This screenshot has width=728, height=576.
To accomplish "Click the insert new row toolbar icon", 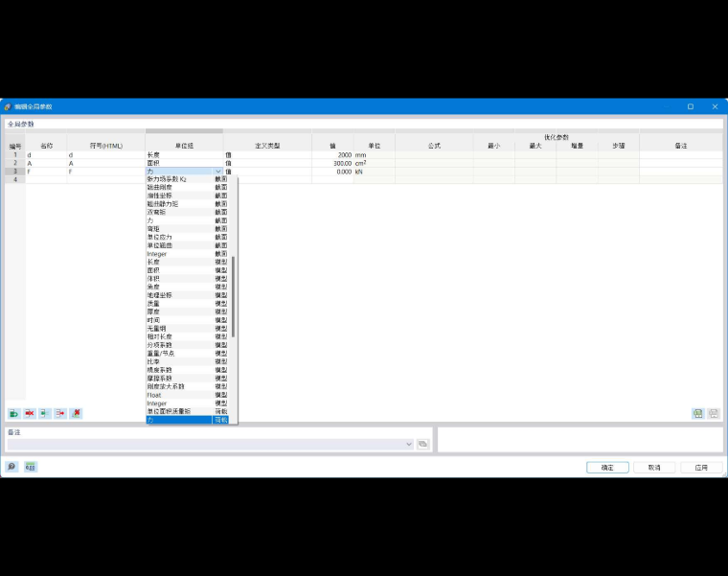I will coord(14,413).
